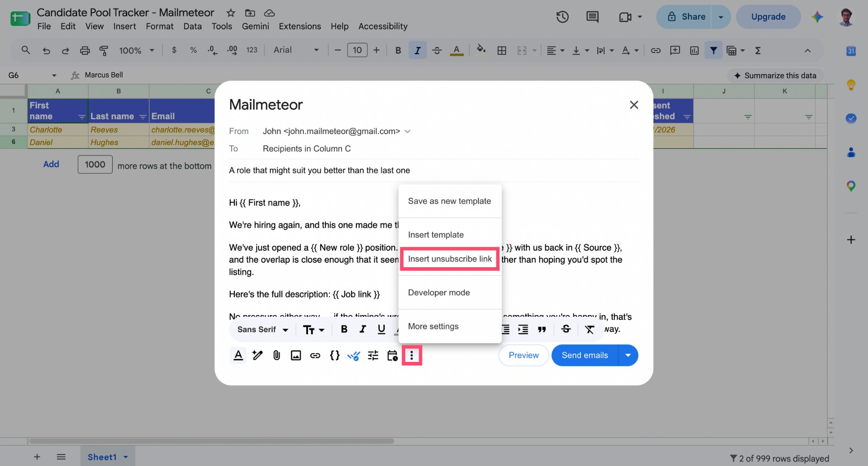Viewport: 868px width, 466px height.
Task: Toggle bold in Mailmeteor formatting bar
Action: pyautogui.click(x=343, y=329)
